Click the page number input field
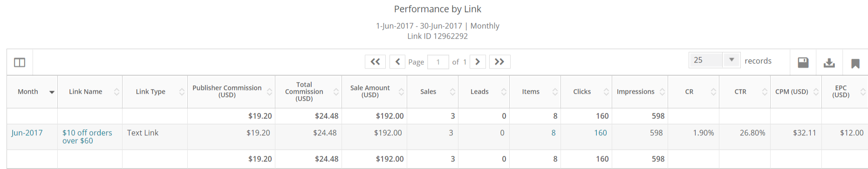 pyautogui.click(x=438, y=62)
